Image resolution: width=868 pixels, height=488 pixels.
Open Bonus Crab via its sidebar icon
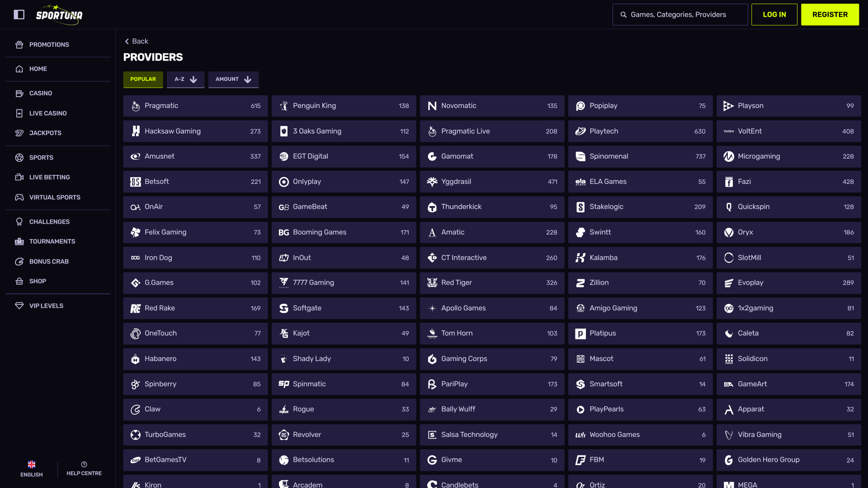[x=19, y=261]
